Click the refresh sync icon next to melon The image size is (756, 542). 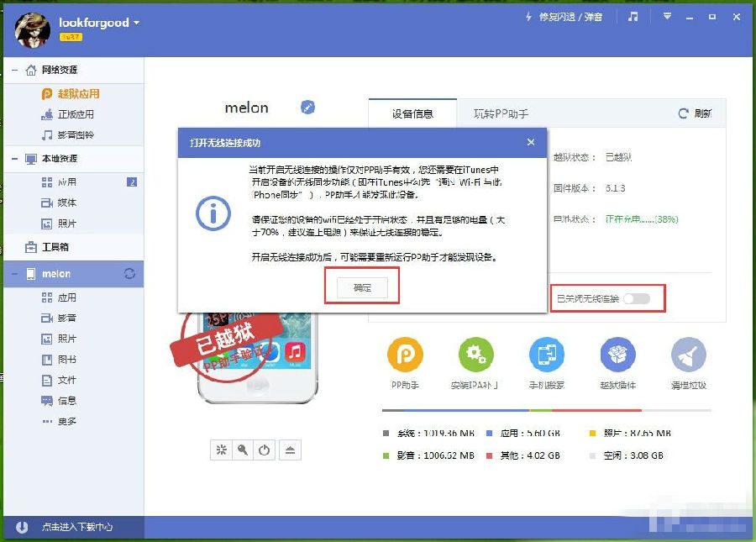coord(130,273)
